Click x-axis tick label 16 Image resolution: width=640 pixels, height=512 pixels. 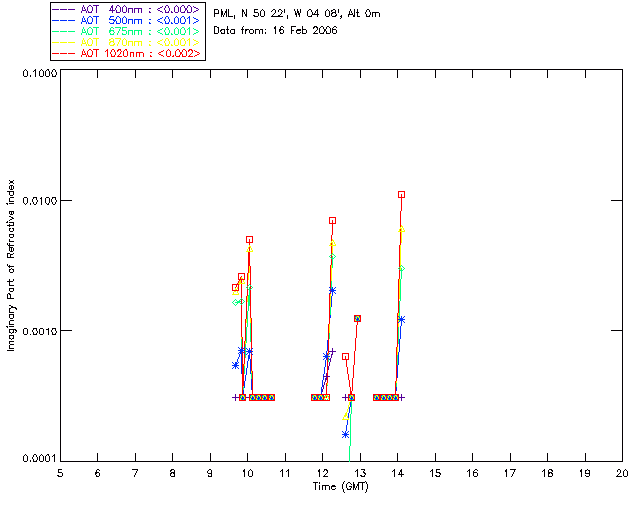pos(473,473)
